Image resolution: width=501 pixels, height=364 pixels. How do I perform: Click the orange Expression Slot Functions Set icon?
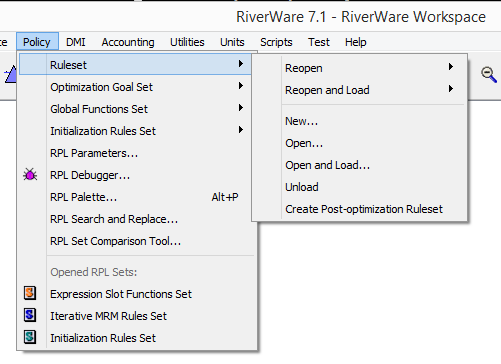tap(30, 293)
